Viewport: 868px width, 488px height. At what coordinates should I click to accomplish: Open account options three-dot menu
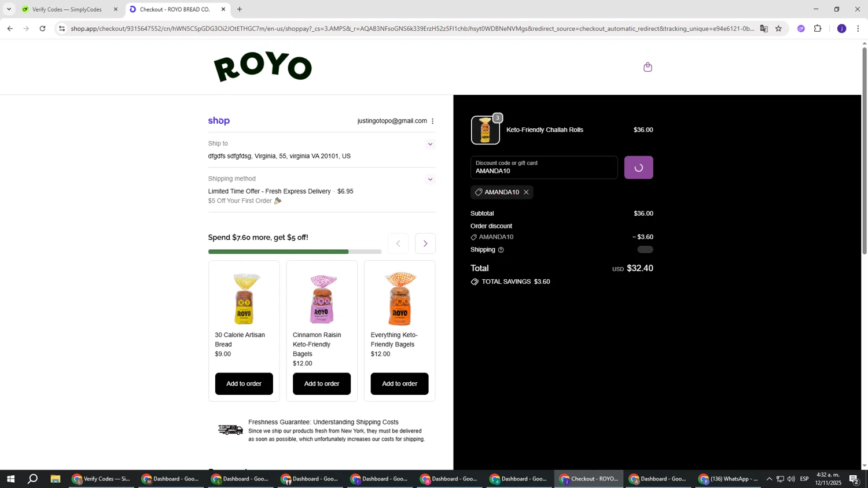click(432, 121)
